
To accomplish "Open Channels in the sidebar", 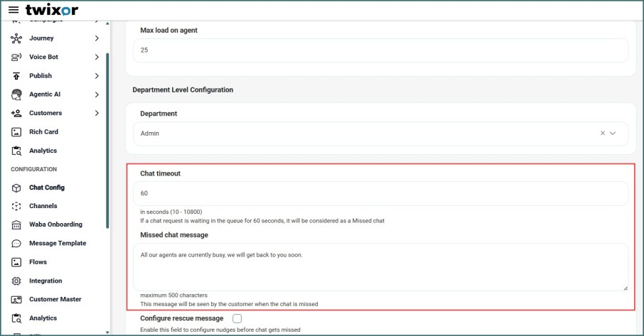I will point(43,206).
